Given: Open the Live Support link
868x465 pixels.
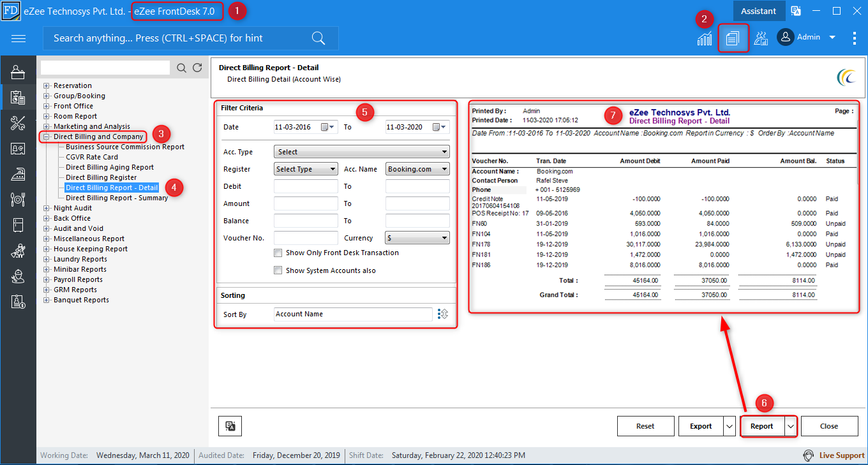Looking at the screenshot, I should tap(842, 455).
